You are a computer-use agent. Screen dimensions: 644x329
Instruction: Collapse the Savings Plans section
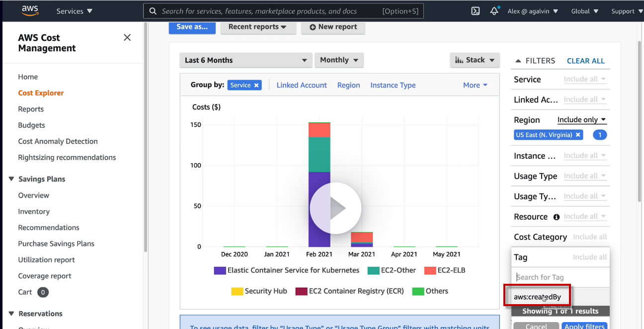pos(11,179)
